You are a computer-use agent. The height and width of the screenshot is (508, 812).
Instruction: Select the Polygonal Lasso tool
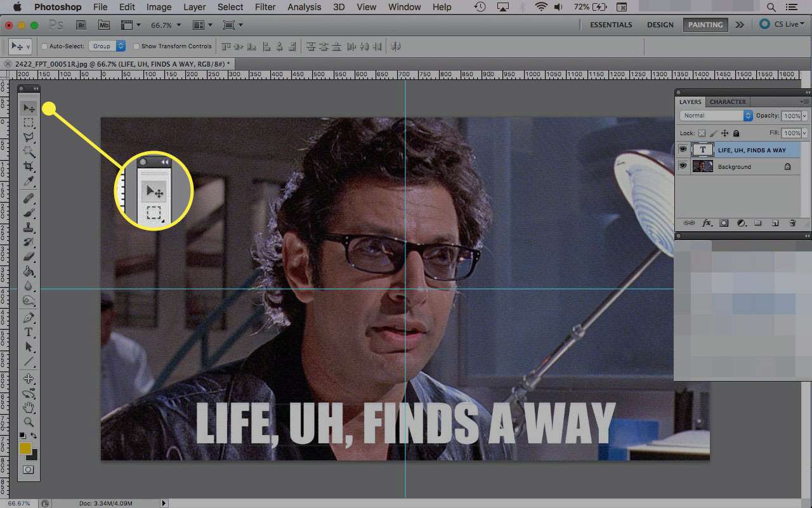[29, 137]
